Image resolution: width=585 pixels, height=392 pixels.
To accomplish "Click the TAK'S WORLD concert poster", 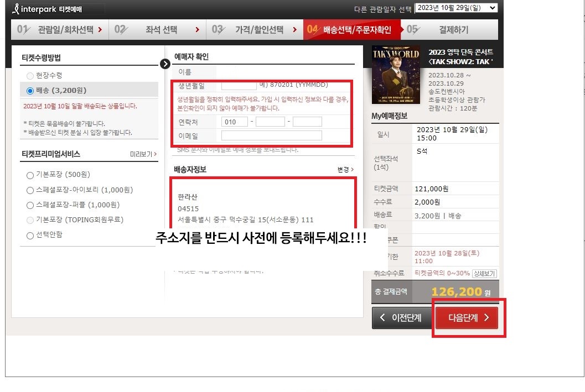I will 396,75.
